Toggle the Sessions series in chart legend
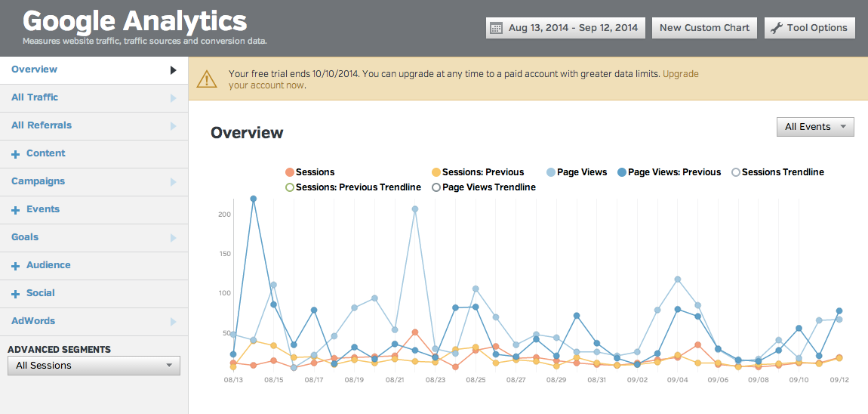868x414 pixels. [309, 172]
